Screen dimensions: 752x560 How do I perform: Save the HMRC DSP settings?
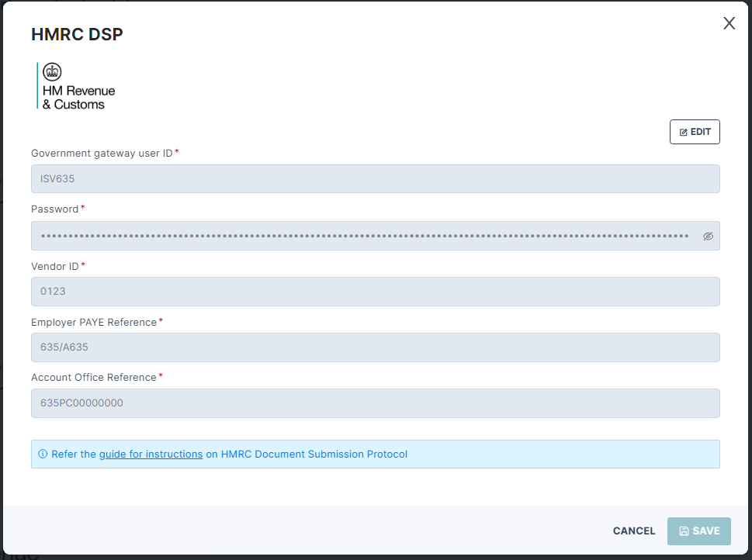698,531
